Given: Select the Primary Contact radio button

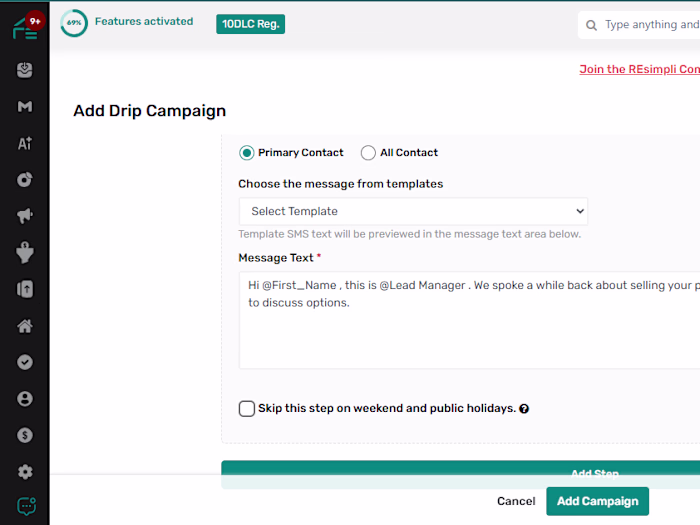Looking at the screenshot, I should (246, 153).
